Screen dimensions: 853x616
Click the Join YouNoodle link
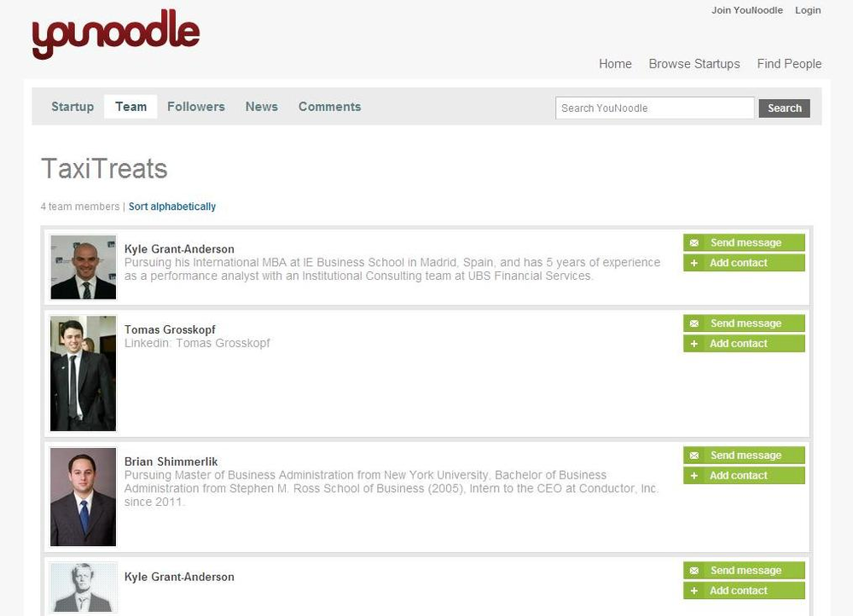tap(747, 10)
